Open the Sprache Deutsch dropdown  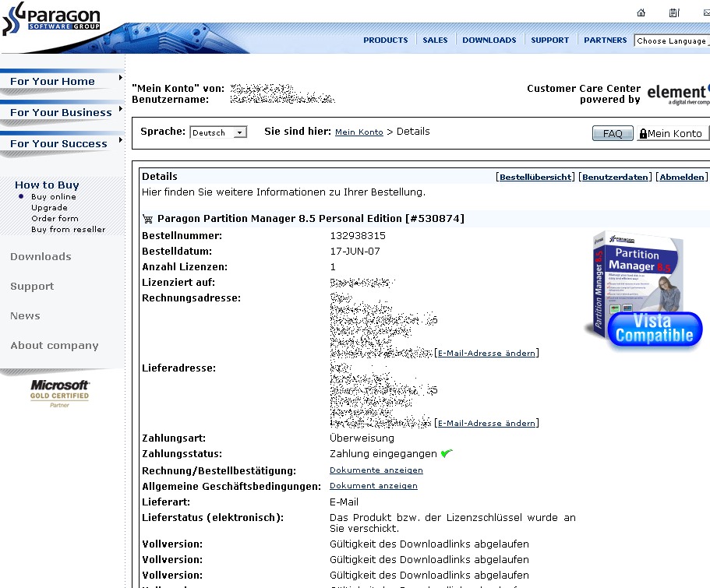tap(218, 132)
